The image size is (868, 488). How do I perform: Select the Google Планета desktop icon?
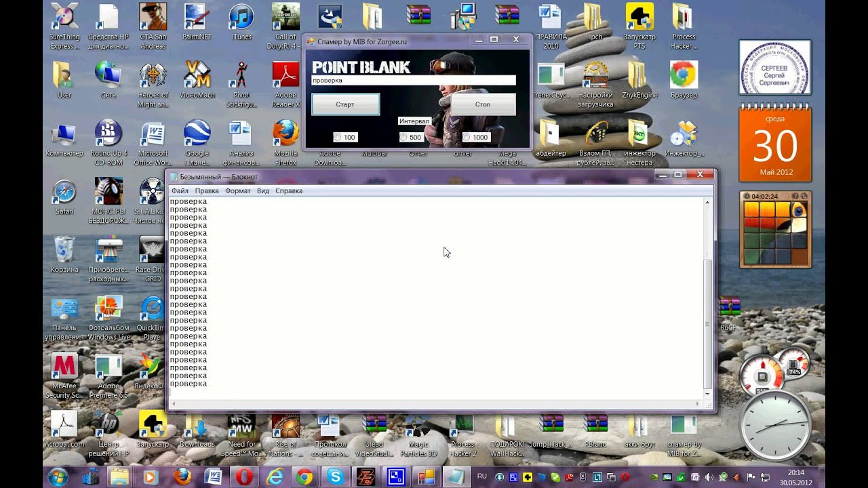[197, 142]
